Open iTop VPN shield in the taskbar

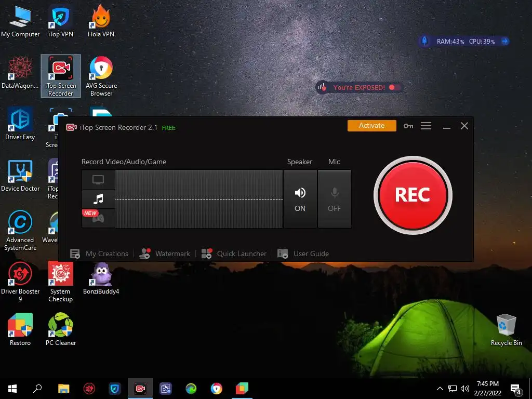115,389
